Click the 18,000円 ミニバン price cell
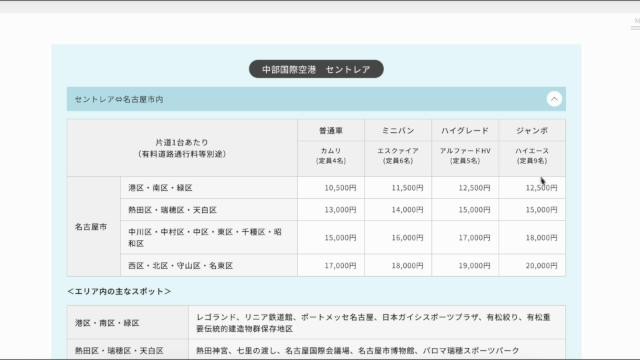Viewport: 640px width, 360px height. point(398,265)
